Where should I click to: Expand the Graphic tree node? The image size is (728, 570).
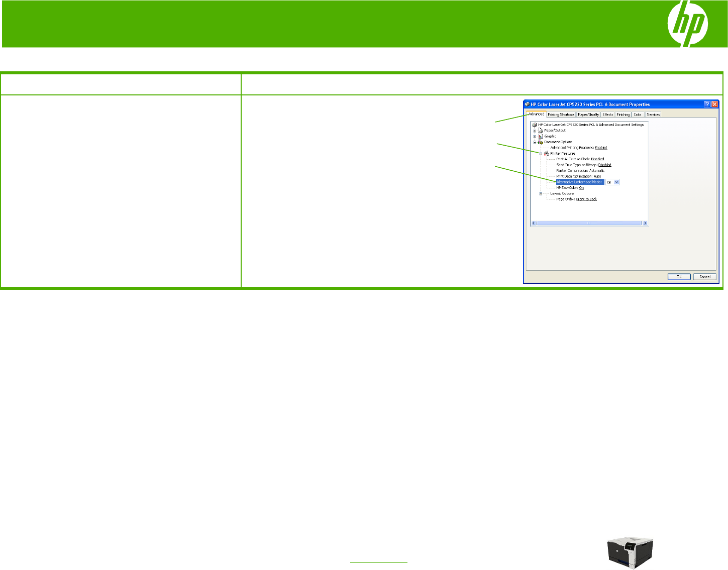tap(535, 136)
